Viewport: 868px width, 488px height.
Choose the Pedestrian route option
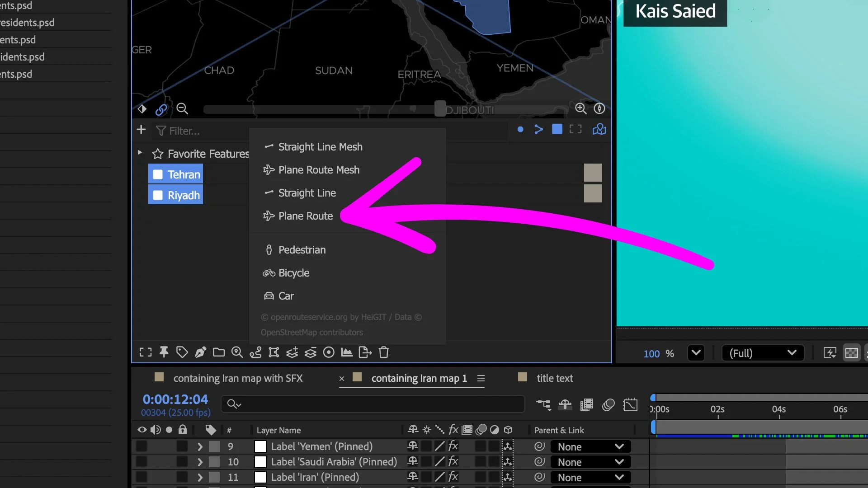click(302, 250)
